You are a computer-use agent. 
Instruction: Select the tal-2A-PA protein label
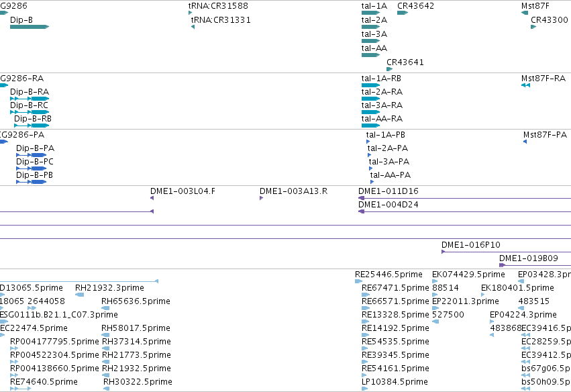point(387,148)
